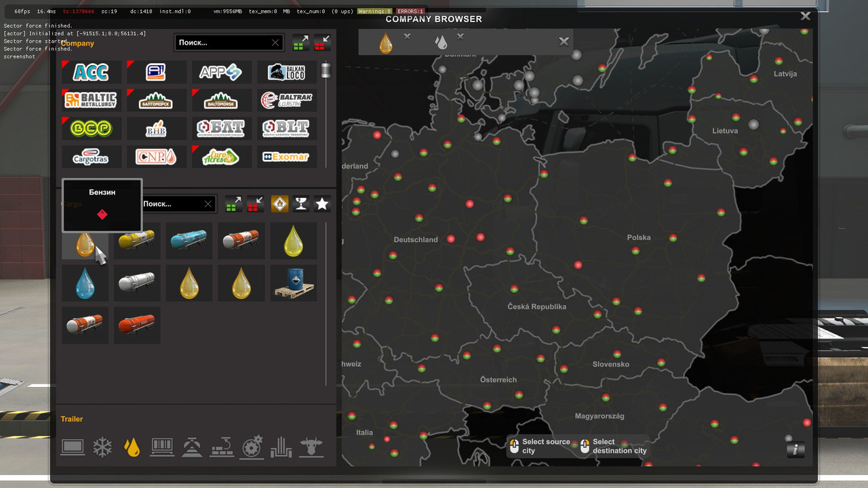Select the highlighted Бензин gasoline droplet cargo
This screenshot has height=488, width=868.
pos(85,245)
